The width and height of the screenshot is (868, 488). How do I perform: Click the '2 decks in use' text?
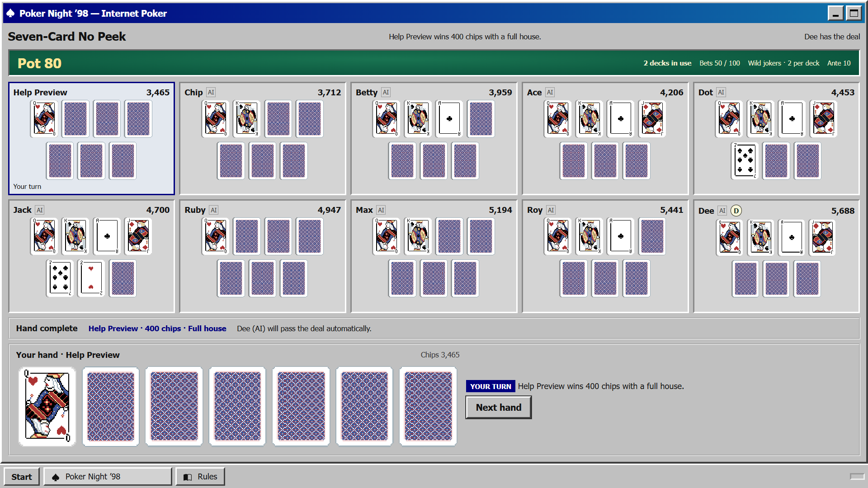[667, 63]
